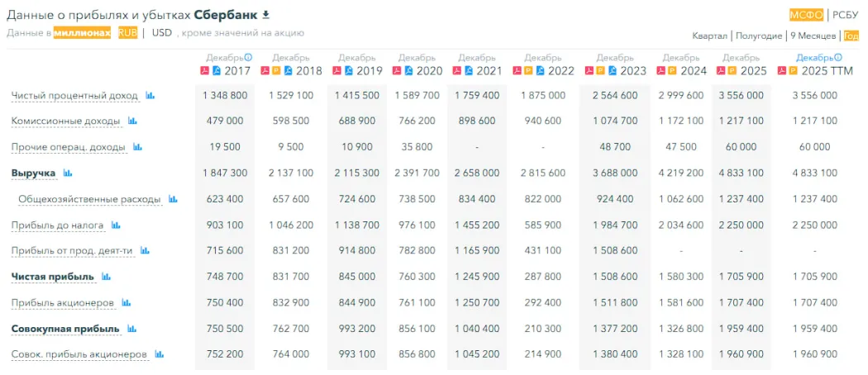Change units via миллионах selector

[82, 33]
